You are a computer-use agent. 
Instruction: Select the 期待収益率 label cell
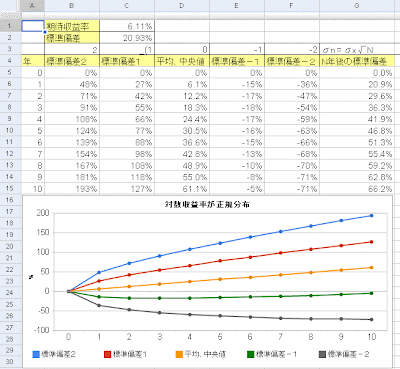(x=72, y=26)
